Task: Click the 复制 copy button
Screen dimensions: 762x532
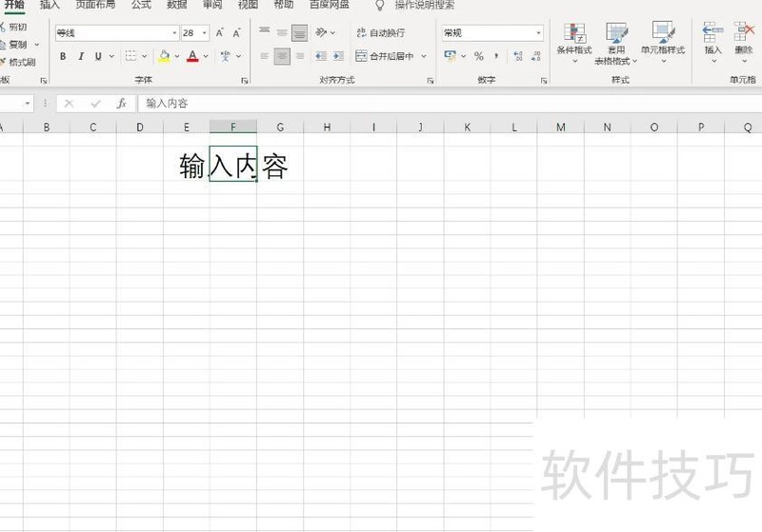Action: [13, 45]
